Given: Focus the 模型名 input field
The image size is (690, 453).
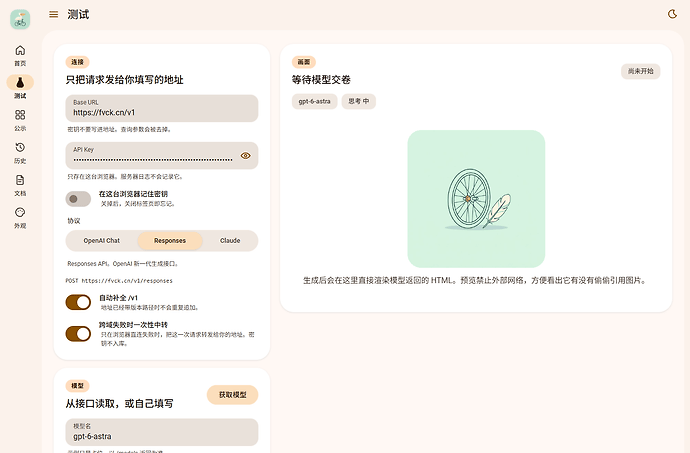Looking at the screenshot, I should point(162,432).
